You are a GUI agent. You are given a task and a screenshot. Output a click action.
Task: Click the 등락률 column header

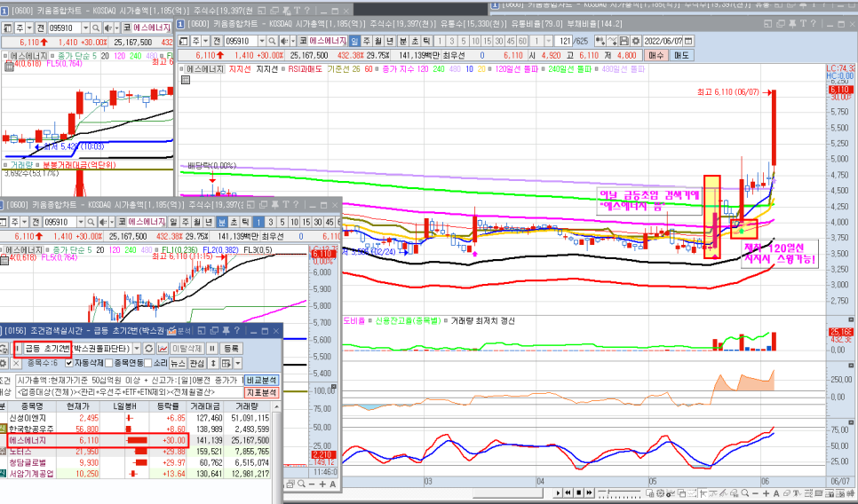(168, 406)
